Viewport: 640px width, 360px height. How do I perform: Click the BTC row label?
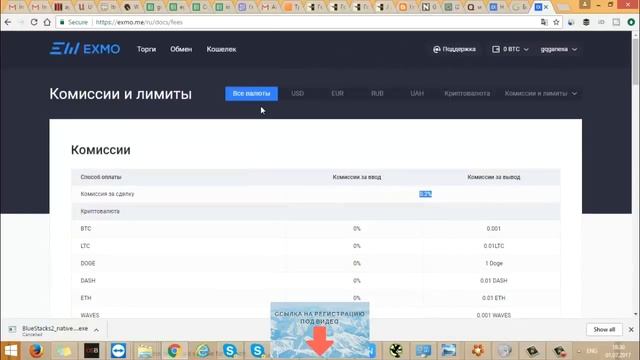pyautogui.click(x=86, y=229)
